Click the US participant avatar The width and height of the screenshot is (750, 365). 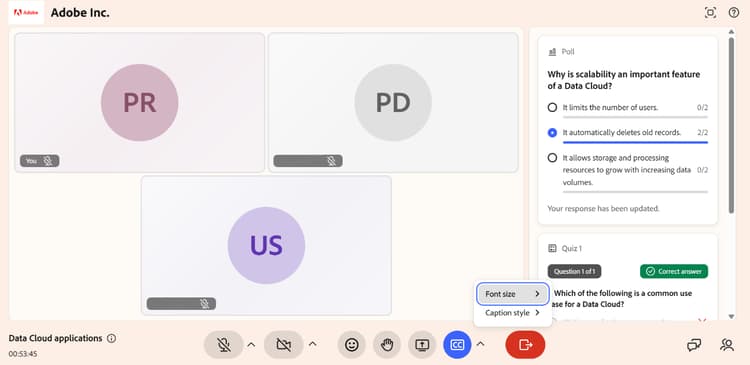point(266,245)
